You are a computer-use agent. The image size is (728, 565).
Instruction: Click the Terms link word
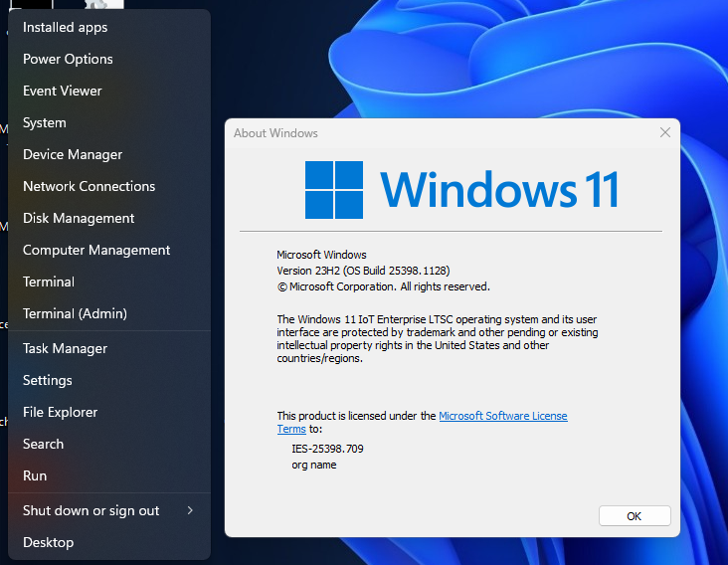291,429
